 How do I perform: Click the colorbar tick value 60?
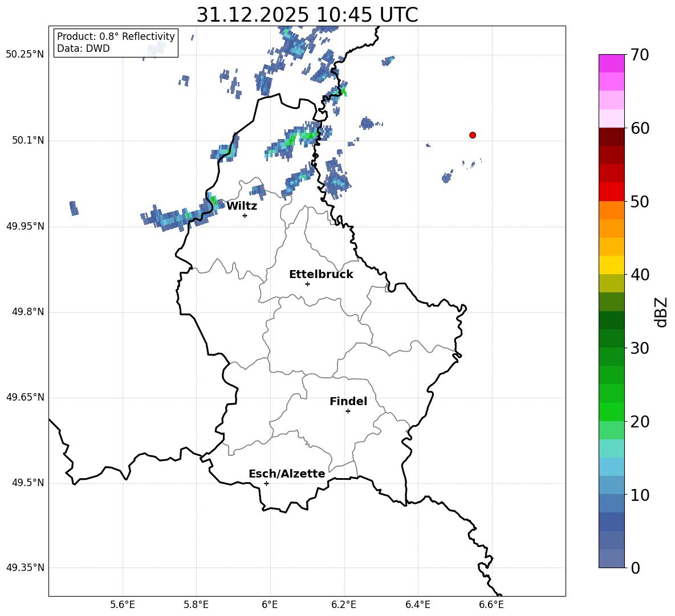[x=640, y=128]
